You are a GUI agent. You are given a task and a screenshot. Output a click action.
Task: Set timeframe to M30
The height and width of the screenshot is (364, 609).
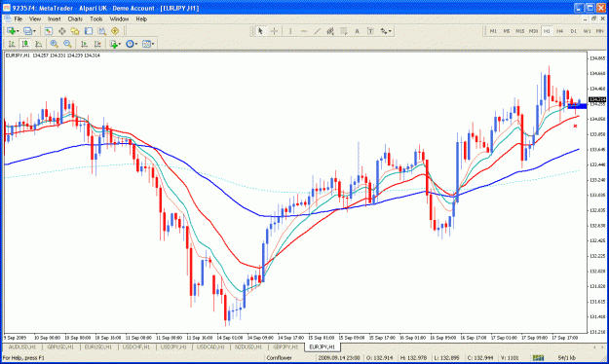[533, 31]
